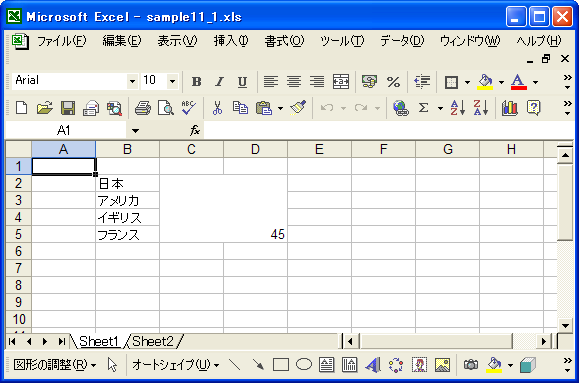Open fill color dropdown arrow

[501, 82]
